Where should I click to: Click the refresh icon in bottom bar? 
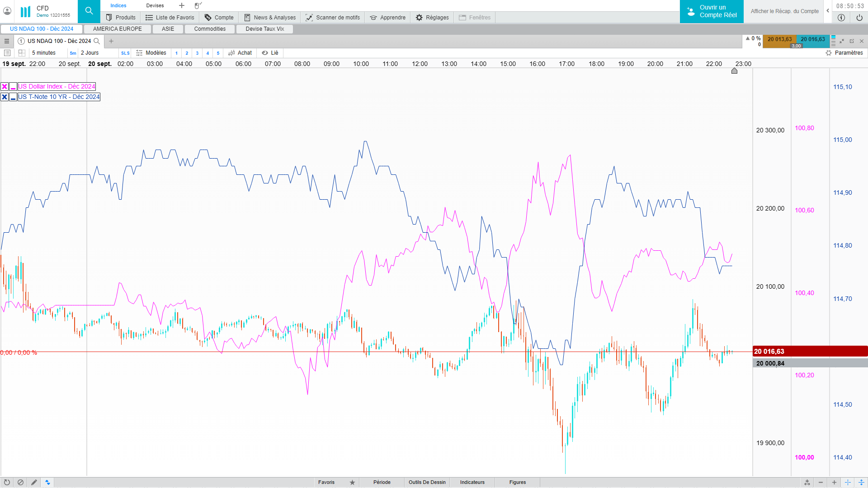(7, 482)
